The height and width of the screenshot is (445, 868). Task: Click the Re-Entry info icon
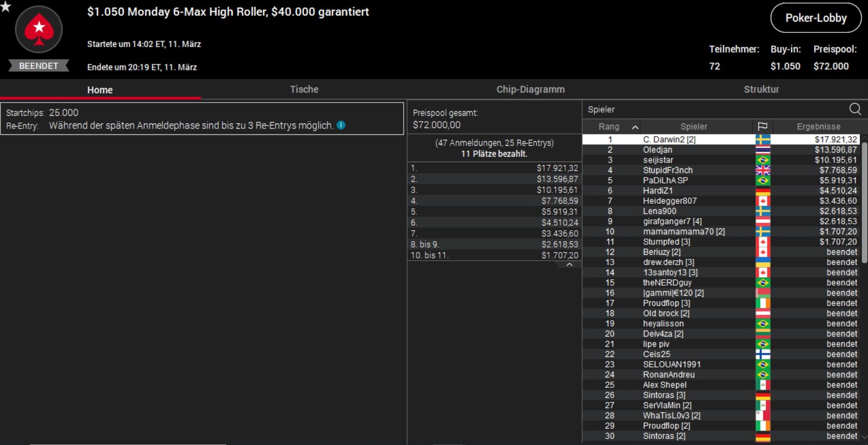click(341, 125)
